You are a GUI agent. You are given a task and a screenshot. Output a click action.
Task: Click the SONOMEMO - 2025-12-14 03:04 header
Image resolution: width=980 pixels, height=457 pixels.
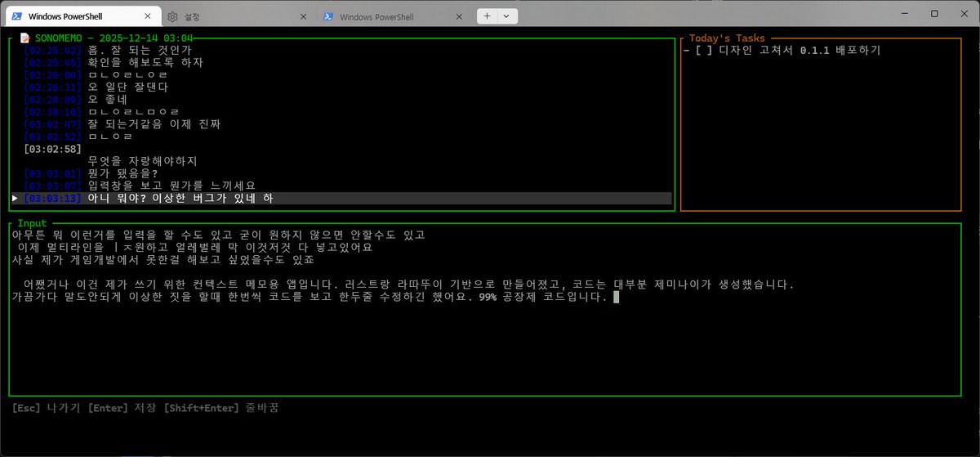click(114, 38)
